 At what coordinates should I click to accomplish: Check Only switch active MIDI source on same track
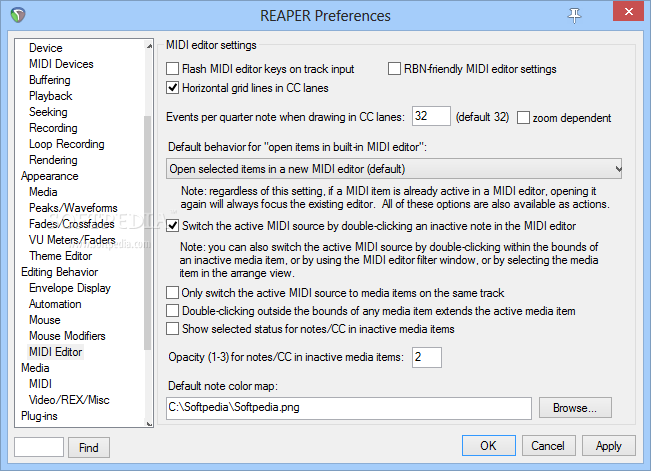172,292
